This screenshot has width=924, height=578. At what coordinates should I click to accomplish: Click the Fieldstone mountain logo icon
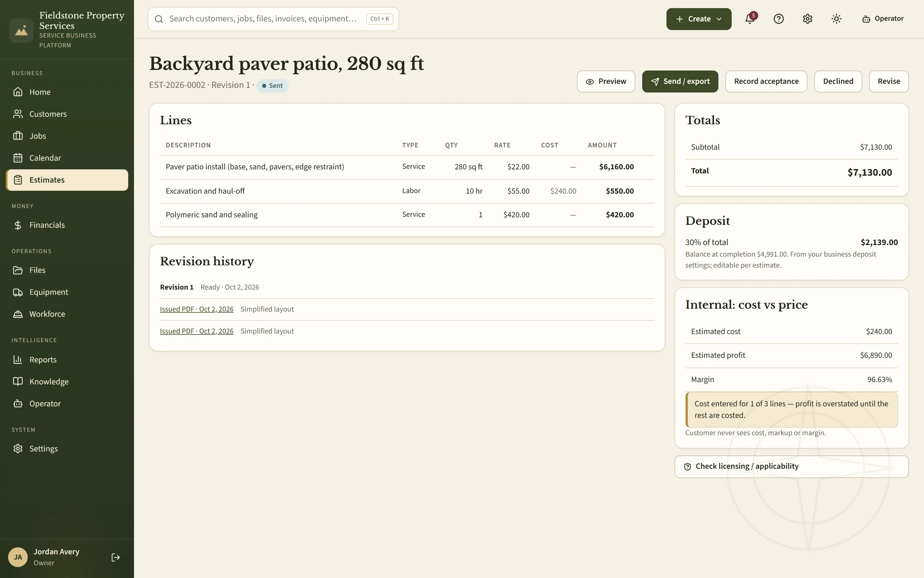21,30
